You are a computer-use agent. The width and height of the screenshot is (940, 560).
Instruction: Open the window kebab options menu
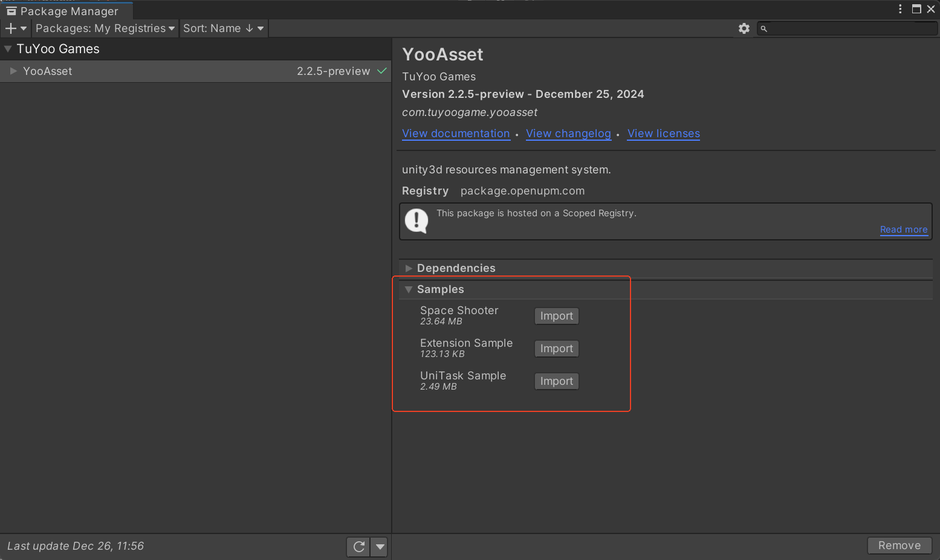(x=900, y=9)
